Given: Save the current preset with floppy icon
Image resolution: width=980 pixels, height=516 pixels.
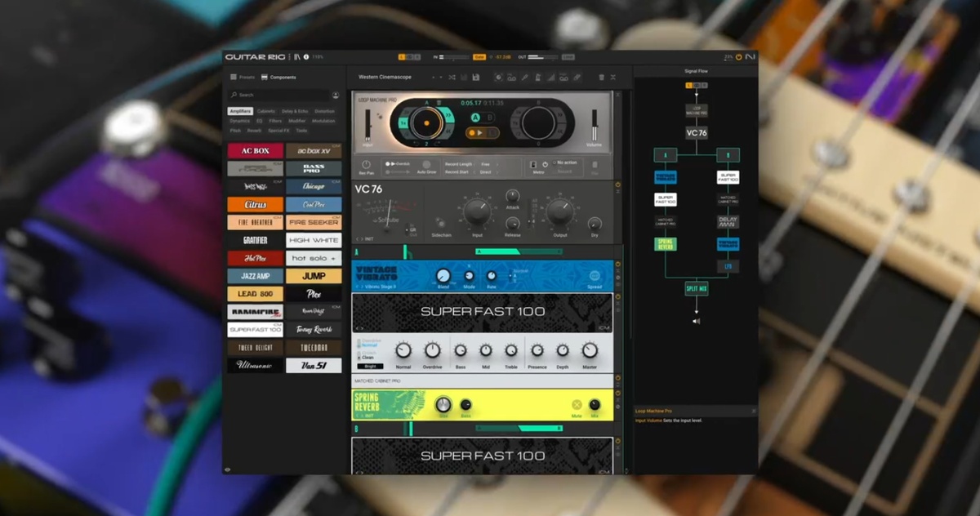Looking at the screenshot, I should tap(475, 77).
